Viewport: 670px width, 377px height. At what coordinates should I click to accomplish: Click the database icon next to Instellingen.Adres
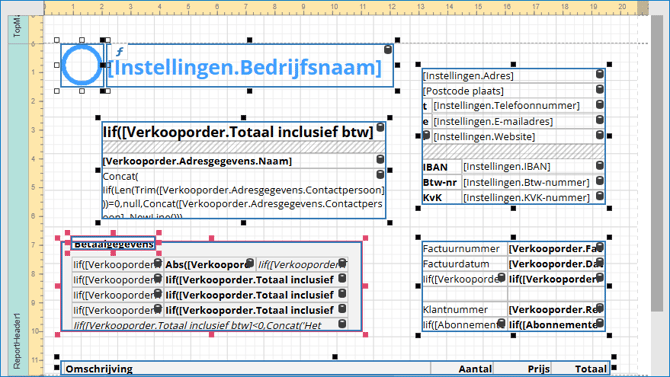click(x=599, y=74)
